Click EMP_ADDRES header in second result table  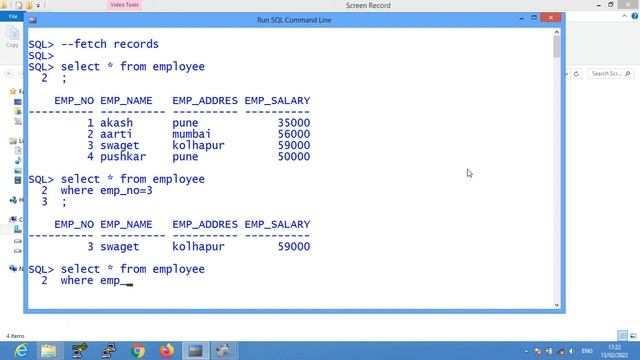pyautogui.click(x=205, y=224)
